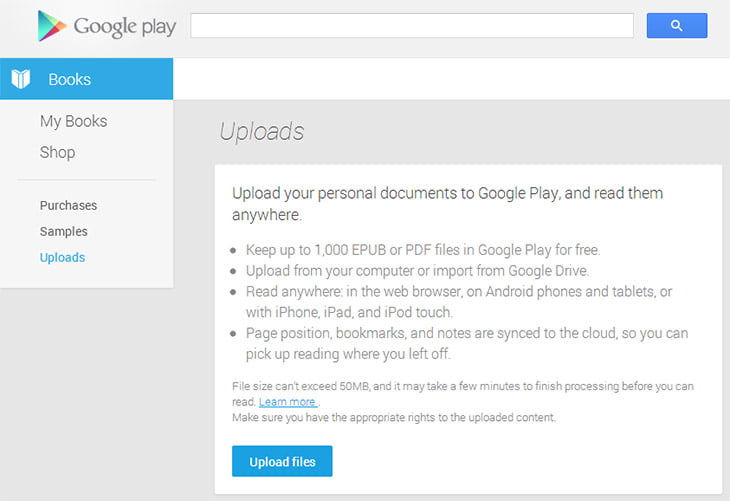730x501 pixels.
Task: Click the 'Make sure you have the appropriate rights' line
Action: (394, 417)
